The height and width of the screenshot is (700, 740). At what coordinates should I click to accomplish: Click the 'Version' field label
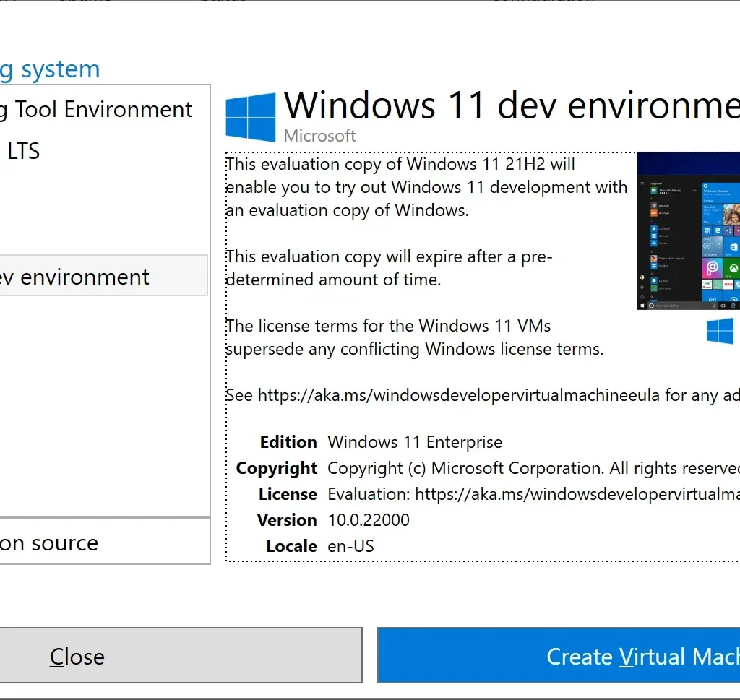[287, 520]
